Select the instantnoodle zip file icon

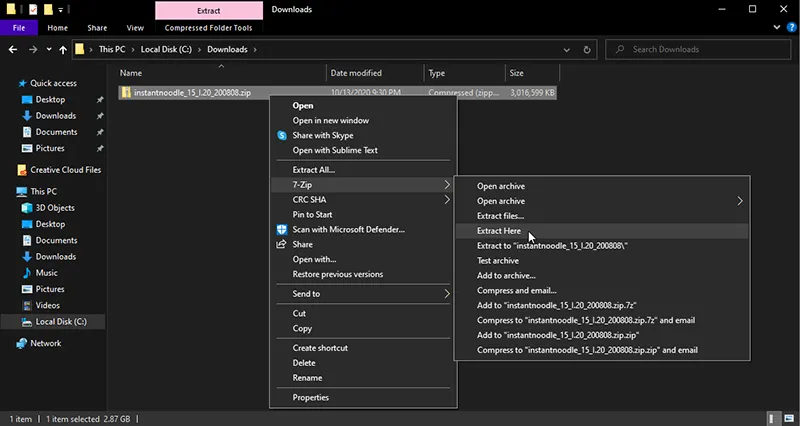125,92
